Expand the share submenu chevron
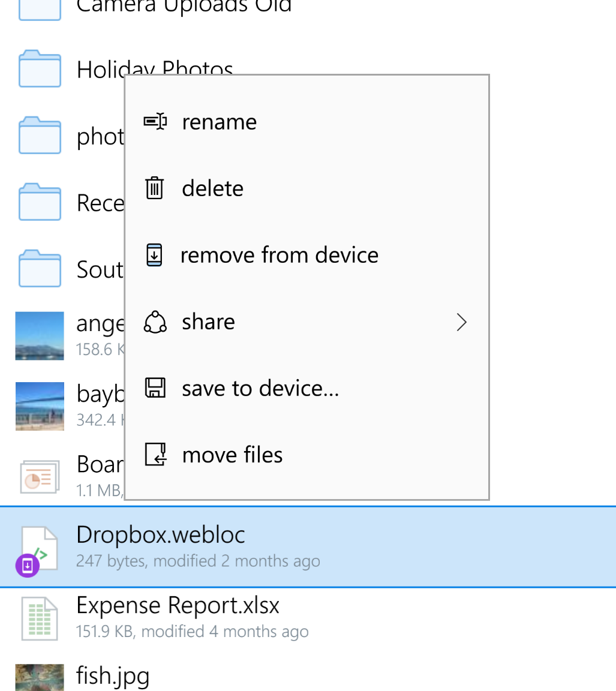Viewport: 616px width, 691px height. pyautogui.click(x=461, y=322)
